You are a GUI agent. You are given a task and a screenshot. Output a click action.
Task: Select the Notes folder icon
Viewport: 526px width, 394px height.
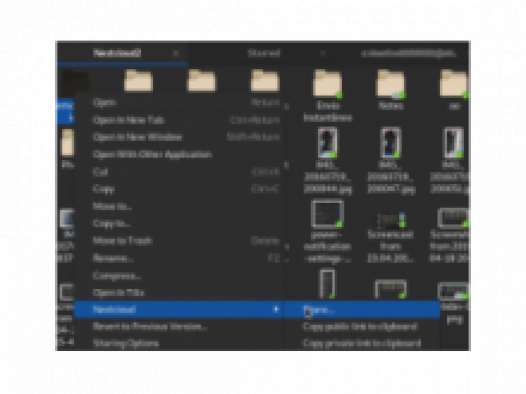click(391, 84)
